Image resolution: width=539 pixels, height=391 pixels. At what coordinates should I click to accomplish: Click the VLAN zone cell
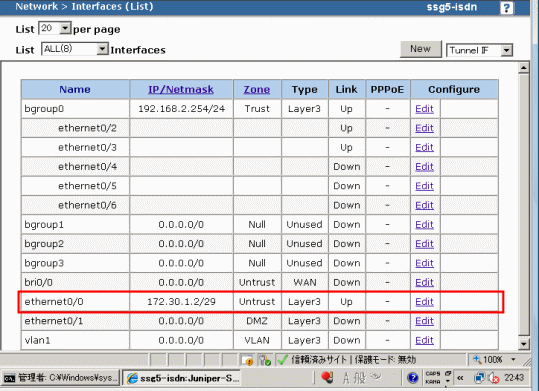coord(257,340)
